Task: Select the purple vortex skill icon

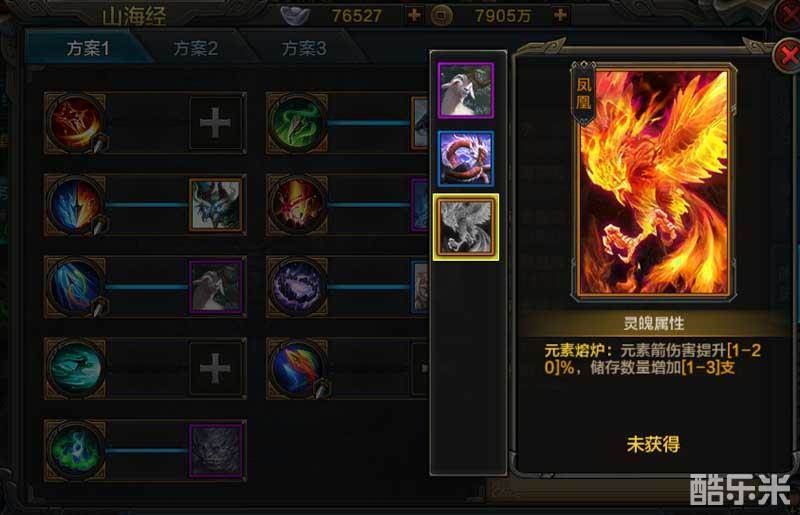Action: [297, 287]
